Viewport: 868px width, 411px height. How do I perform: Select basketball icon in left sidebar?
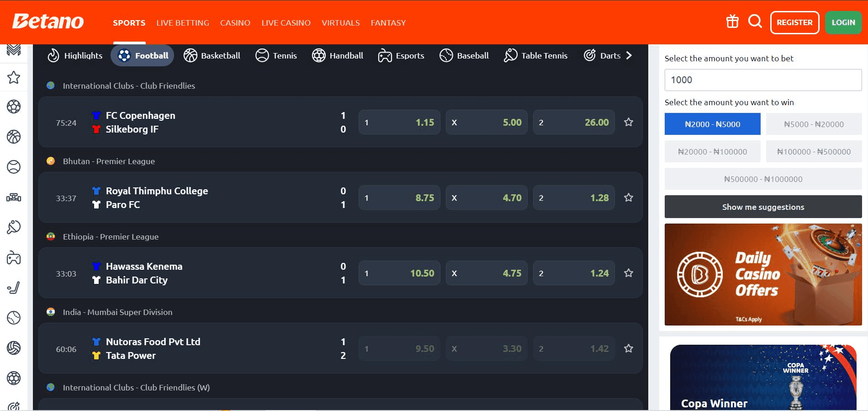point(14,137)
